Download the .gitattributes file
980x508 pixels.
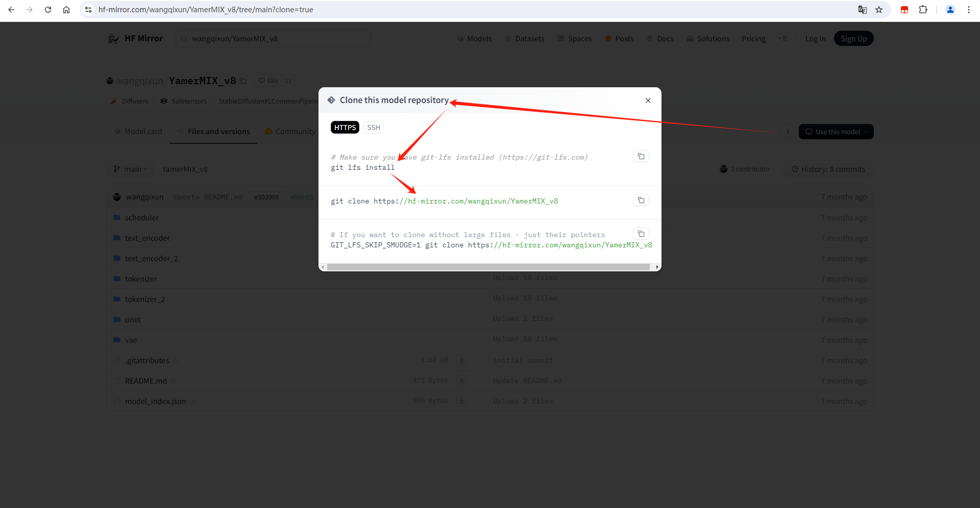point(461,360)
